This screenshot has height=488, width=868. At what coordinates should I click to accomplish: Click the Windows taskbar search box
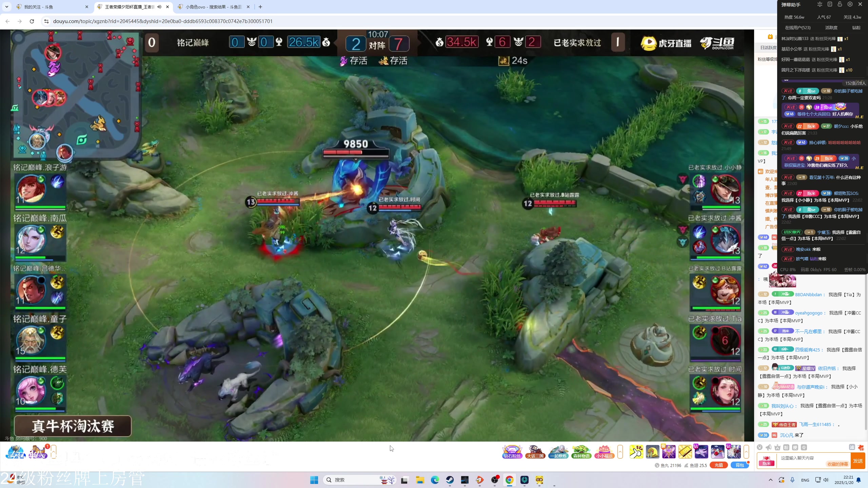359,480
